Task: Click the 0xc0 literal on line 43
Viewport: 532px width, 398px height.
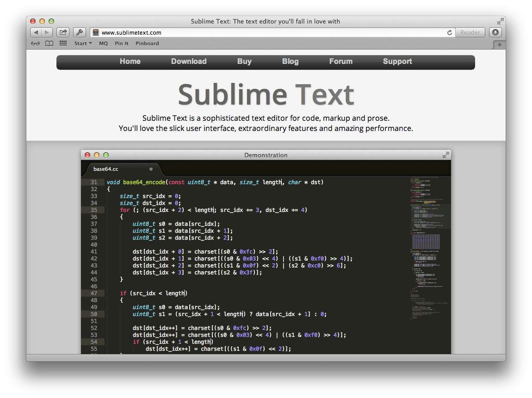Action: pyautogui.click(x=314, y=266)
